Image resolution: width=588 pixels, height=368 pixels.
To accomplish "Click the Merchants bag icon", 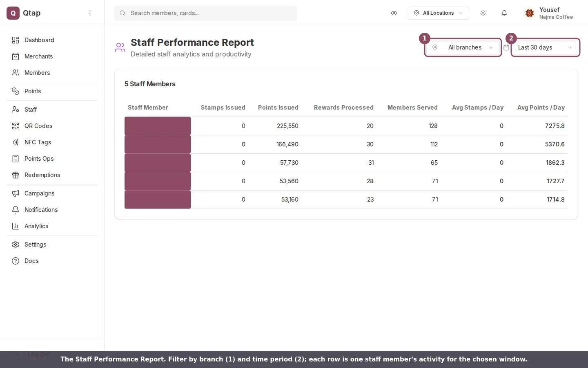I will tap(16, 56).
